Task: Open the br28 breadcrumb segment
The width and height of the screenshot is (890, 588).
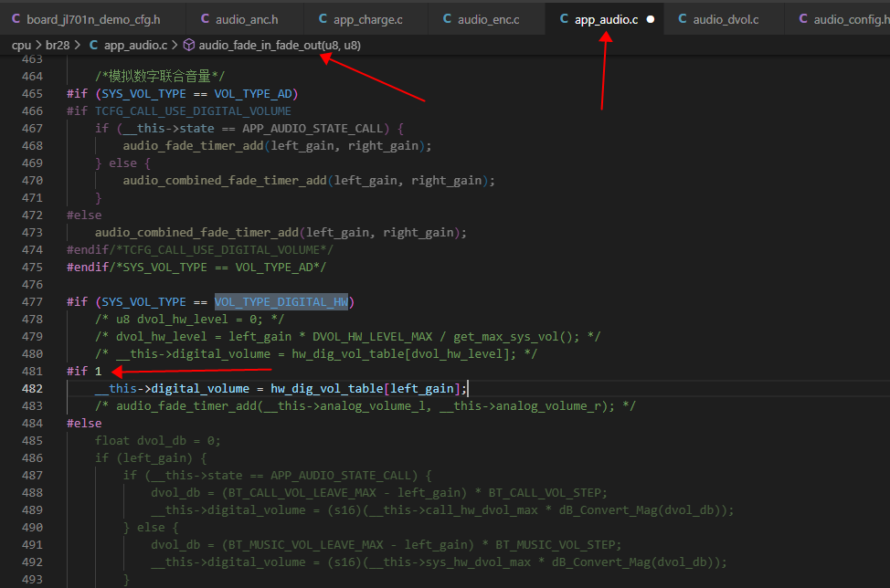Action: 58,46
